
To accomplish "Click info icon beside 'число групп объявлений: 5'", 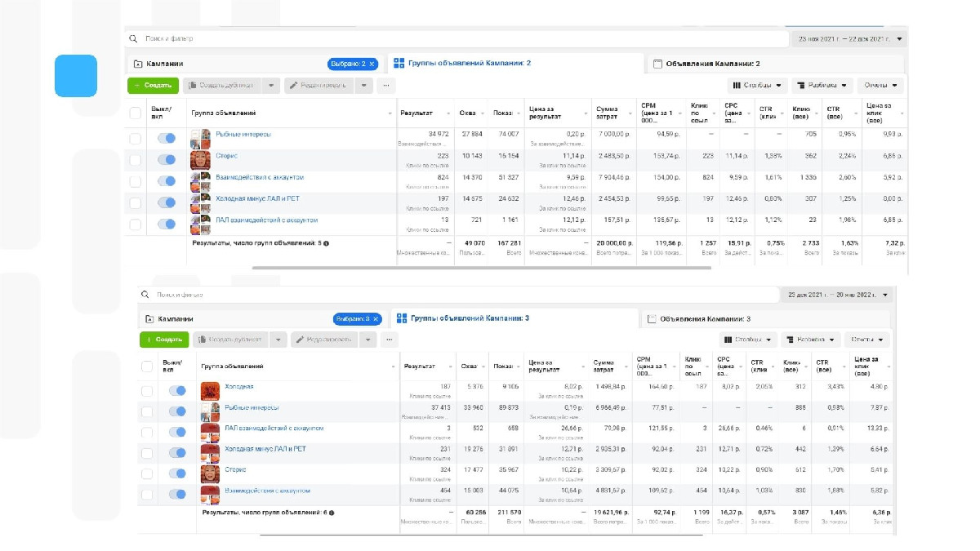I will coord(327,243).
